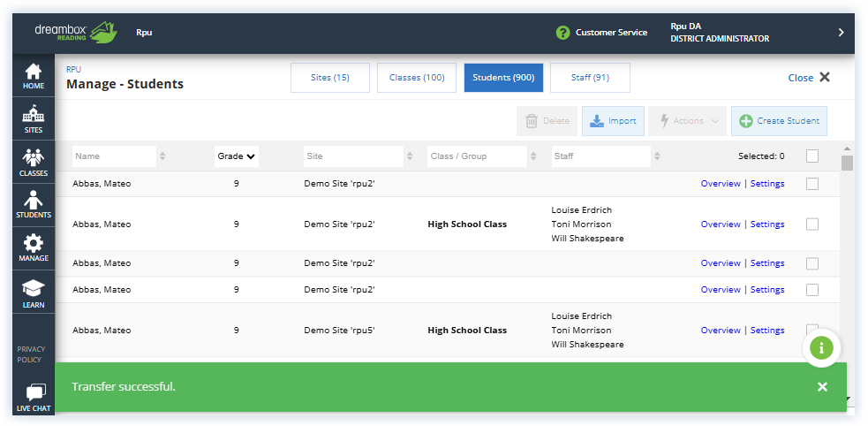
Task: Open the Grade filter dropdown
Action: tap(237, 156)
